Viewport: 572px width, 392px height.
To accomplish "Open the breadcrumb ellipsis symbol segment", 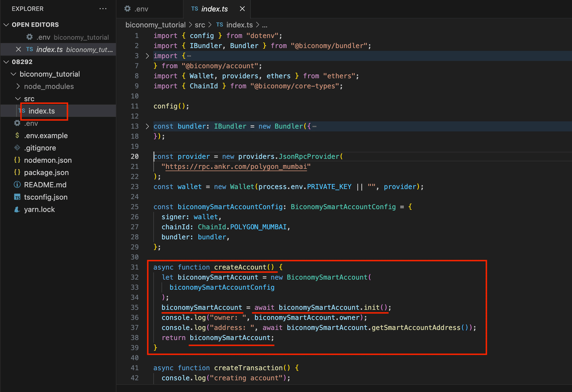I will pos(265,25).
